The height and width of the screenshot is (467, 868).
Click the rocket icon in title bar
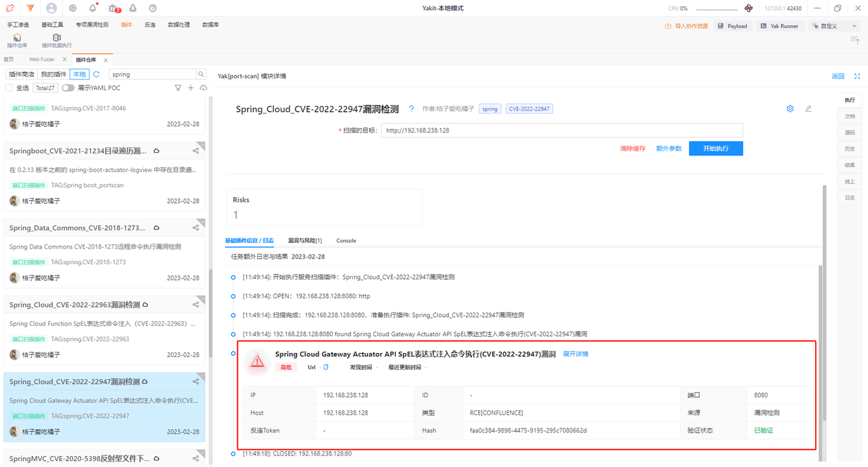pos(133,8)
